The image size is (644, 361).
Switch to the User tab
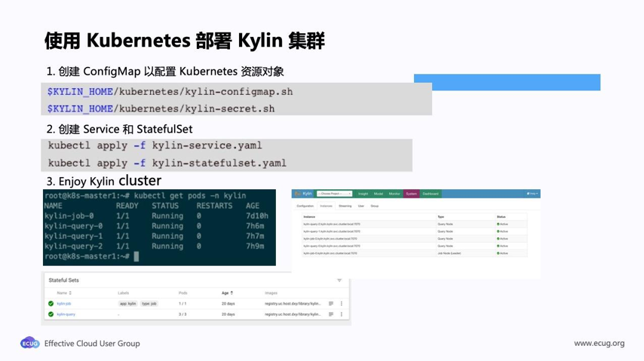click(361, 206)
